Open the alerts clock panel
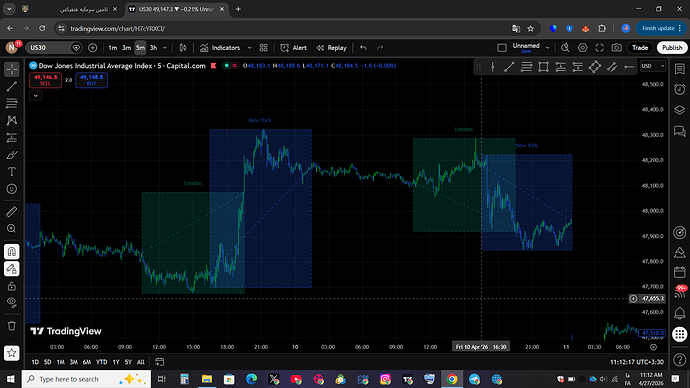 click(x=679, y=89)
